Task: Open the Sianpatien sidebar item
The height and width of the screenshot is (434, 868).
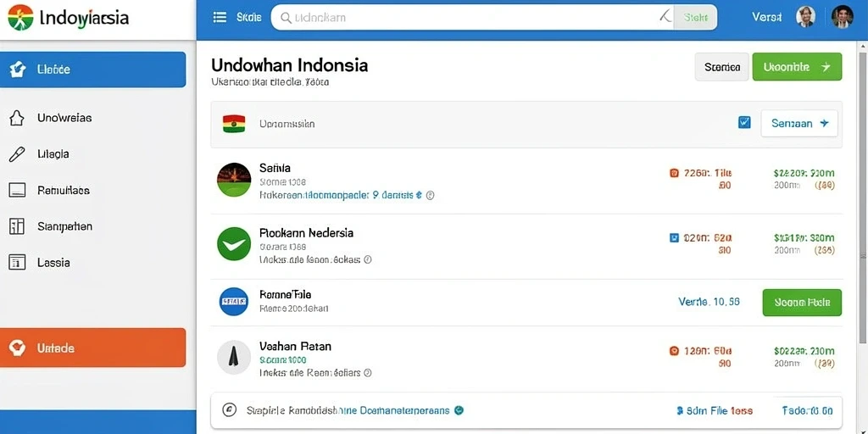Action: [64, 225]
